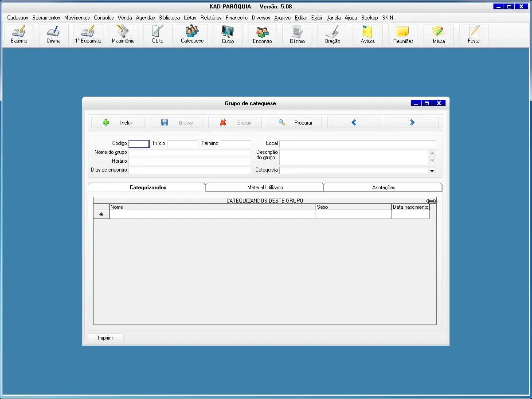Switch to the Anotações tab

[383, 188]
